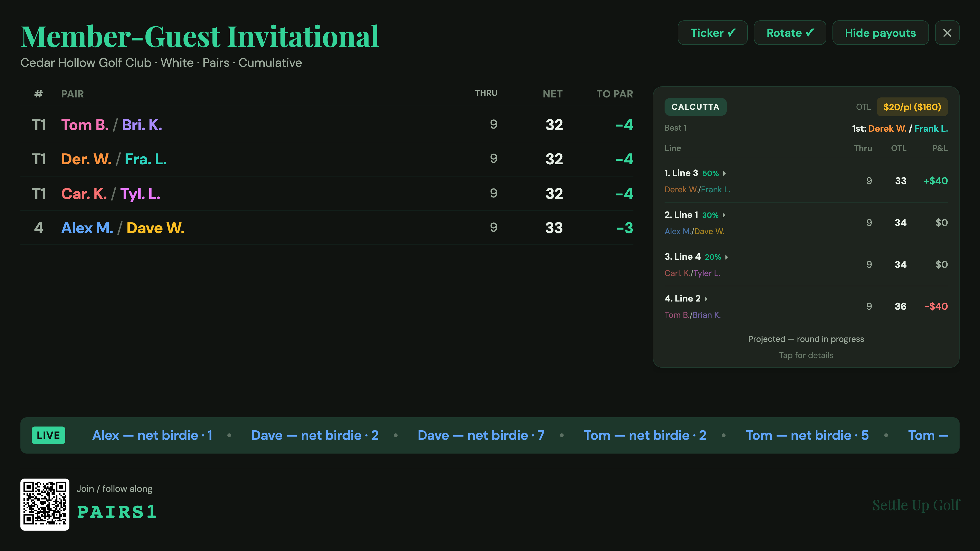Image resolution: width=980 pixels, height=551 pixels.
Task: Click the PAIR column header
Action: point(72,94)
